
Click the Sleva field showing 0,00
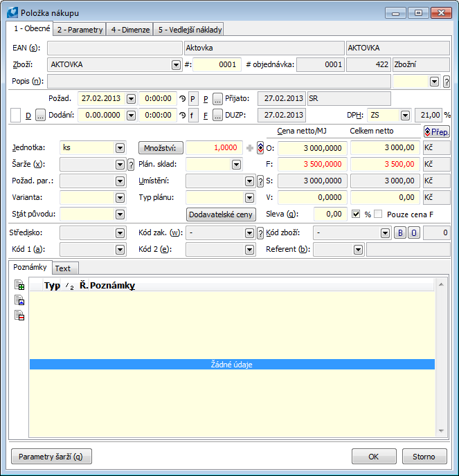(x=330, y=214)
